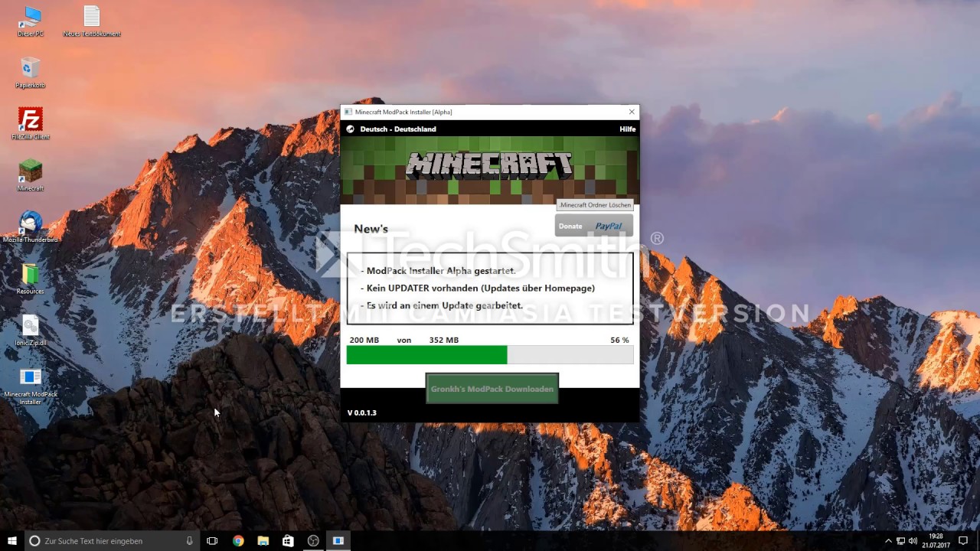Click the network icon in system tray
This screenshot has width=980, height=551.
point(900,541)
